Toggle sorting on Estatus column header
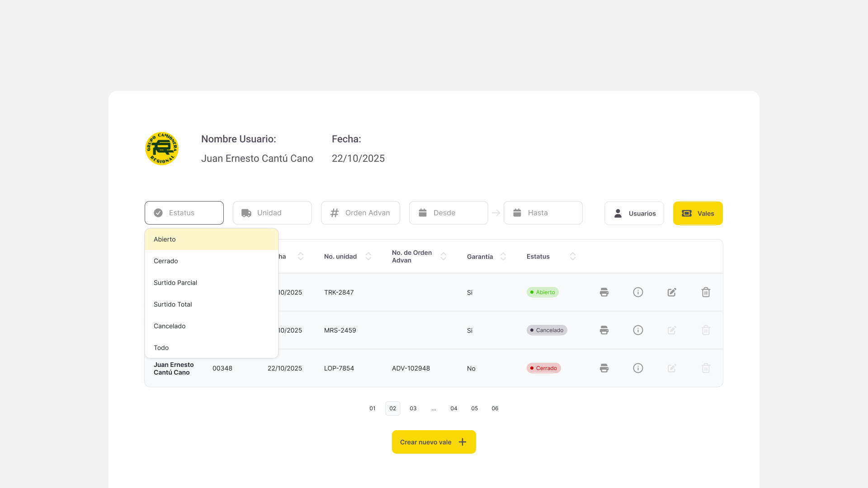Image resolution: width=868 pixels, height=488 pixels. (x=573, y=257)
